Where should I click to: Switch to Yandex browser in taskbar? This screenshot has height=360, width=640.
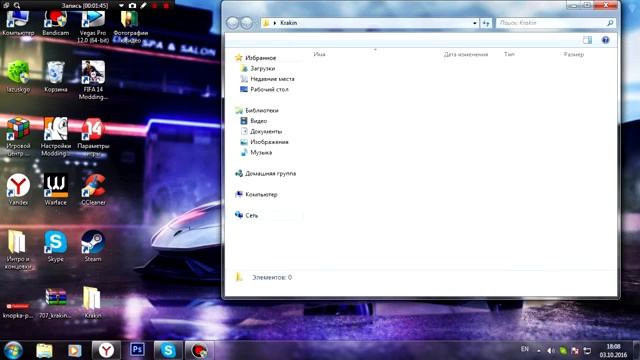click(x=106, y=350)
